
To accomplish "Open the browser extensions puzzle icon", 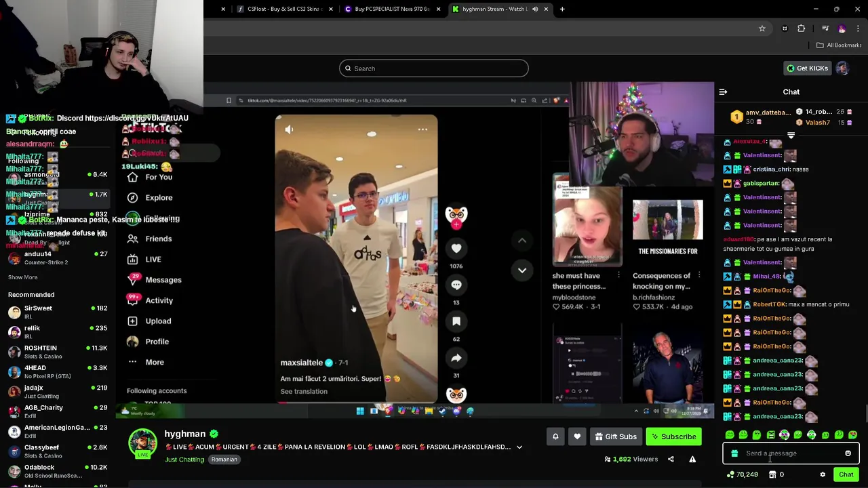I will (x=802, y=28).
